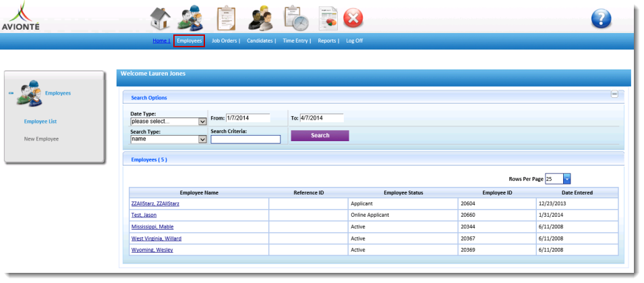
Task: Expand the Rows Per Page dropdown
Action: click(566, 179)
